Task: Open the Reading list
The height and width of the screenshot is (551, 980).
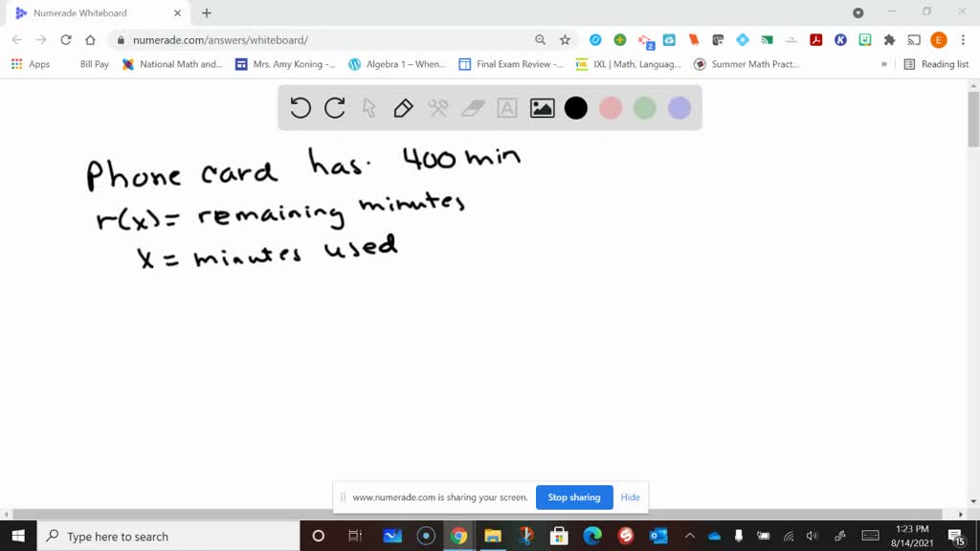Action: pos(941,63)
